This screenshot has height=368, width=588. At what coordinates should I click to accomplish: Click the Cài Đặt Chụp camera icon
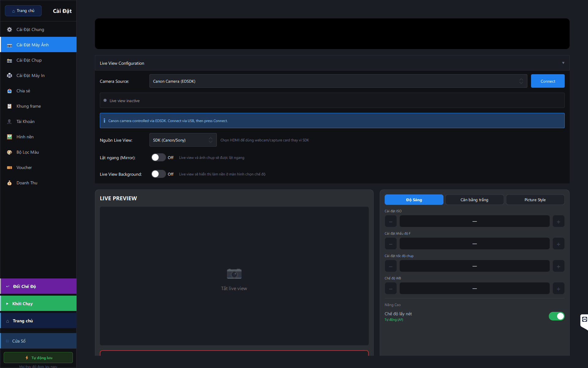[9, 60]
